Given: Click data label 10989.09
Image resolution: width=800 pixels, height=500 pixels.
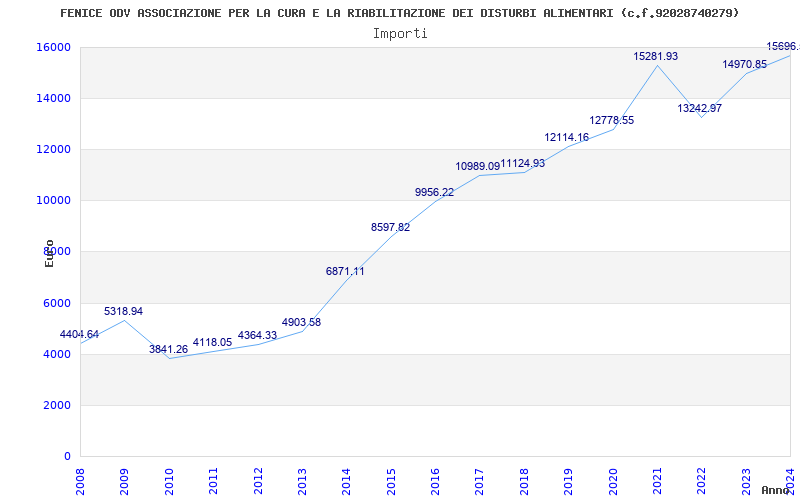Looking at the screenshot, I should [478, 166].
